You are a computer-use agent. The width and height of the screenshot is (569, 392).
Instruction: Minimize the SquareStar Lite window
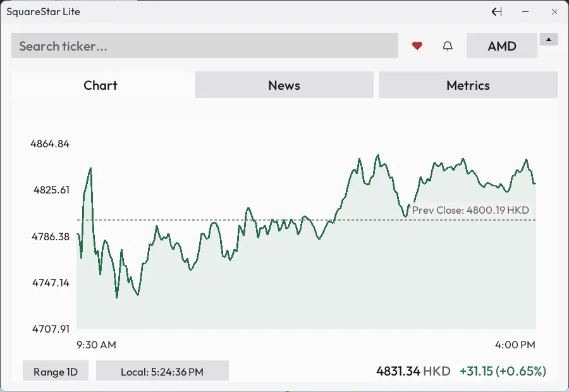[525, 11]
